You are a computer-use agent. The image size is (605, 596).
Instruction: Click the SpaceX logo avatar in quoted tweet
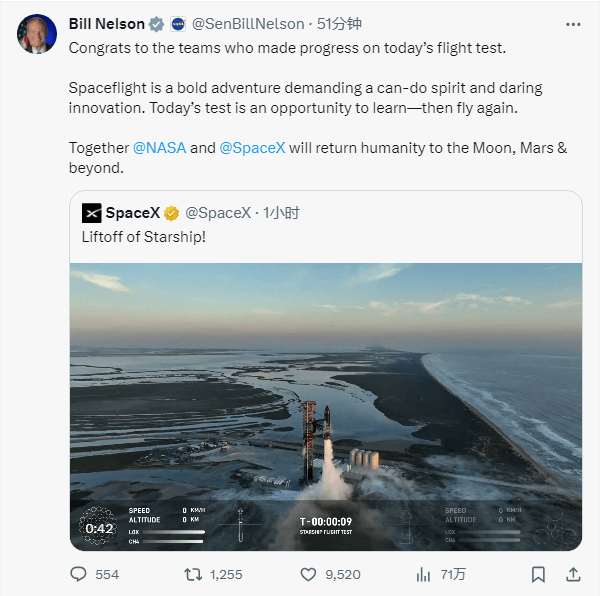[91, 213]
